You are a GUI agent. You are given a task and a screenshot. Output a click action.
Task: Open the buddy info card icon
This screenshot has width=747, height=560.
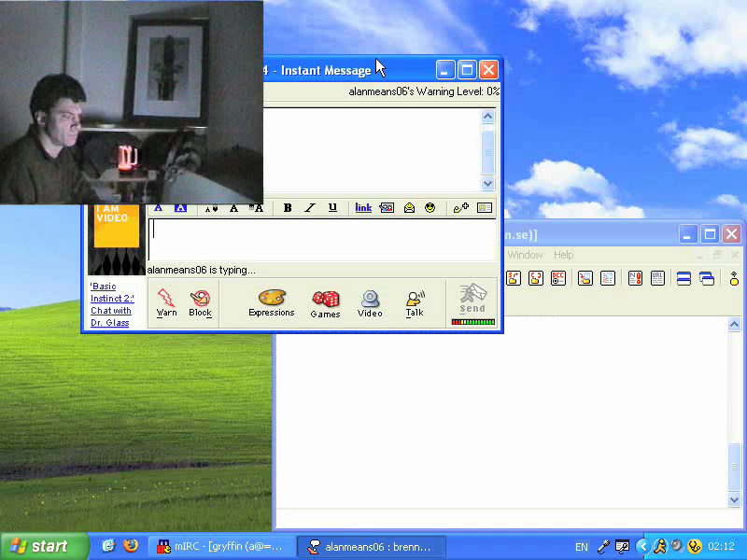[485, 207]
